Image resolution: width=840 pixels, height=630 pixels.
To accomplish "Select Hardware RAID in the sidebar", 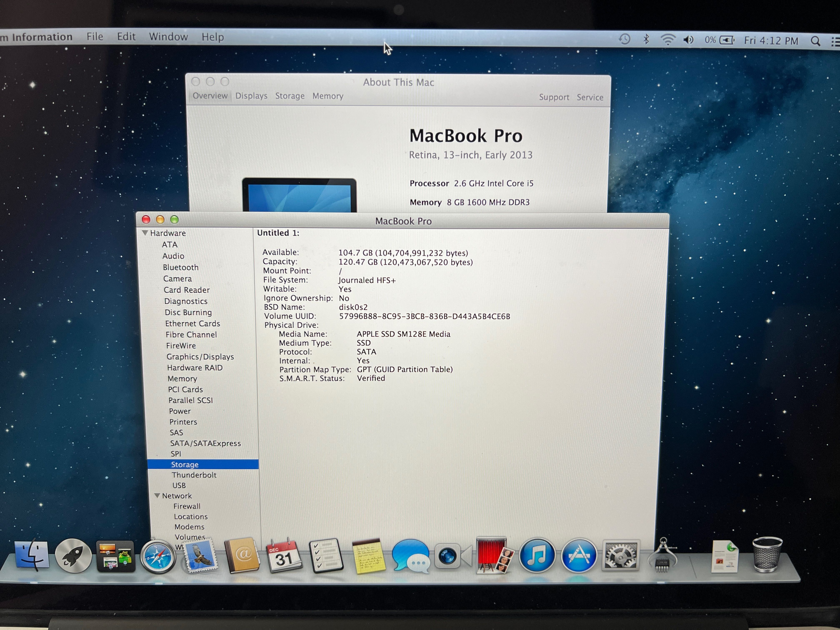I will click(195, 367).
